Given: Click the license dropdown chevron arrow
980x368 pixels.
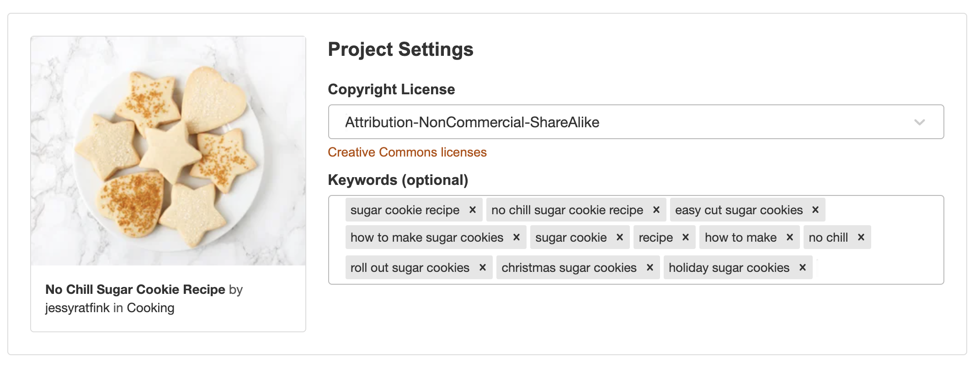Looking at the screenshot, I should [920, 122].
